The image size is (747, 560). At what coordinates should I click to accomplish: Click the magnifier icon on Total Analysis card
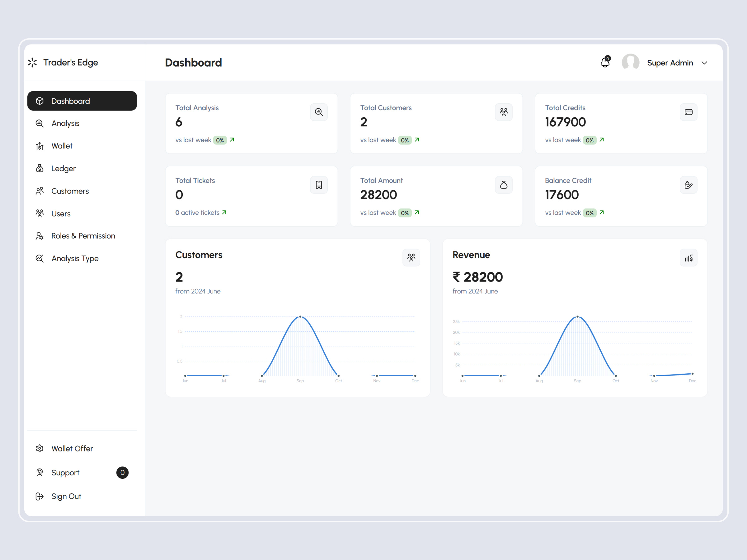coord(318,112)
